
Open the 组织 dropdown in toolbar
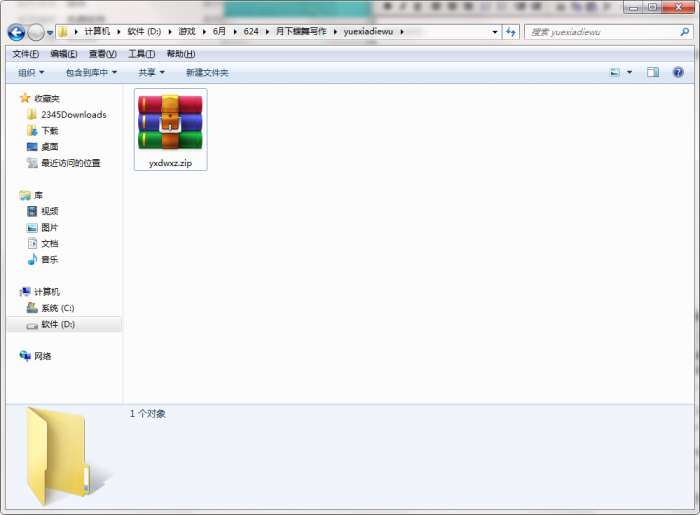31,72
